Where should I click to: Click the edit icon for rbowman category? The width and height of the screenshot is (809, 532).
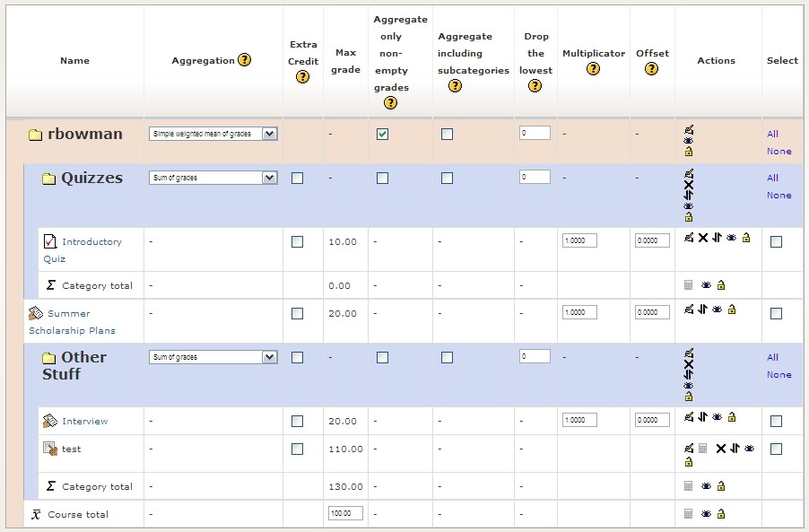coord(688,130)
